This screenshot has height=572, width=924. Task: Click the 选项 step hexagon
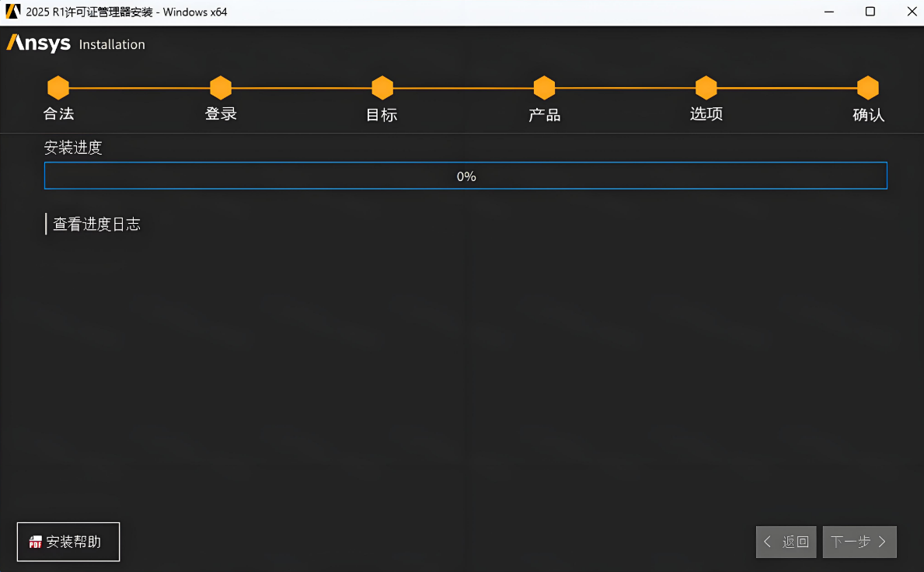[x=706, y=88]
